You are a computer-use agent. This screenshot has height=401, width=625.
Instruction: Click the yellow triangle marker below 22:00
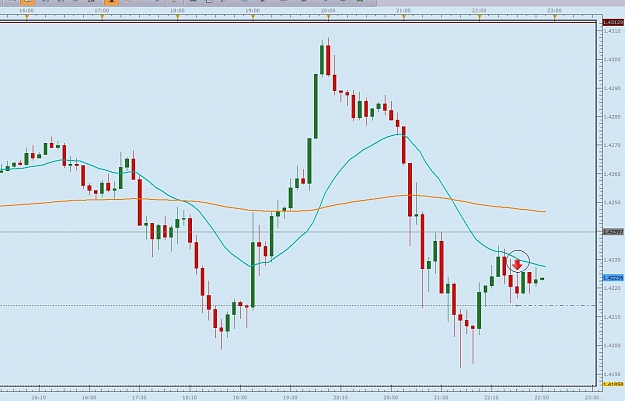(x=479, y=17)
